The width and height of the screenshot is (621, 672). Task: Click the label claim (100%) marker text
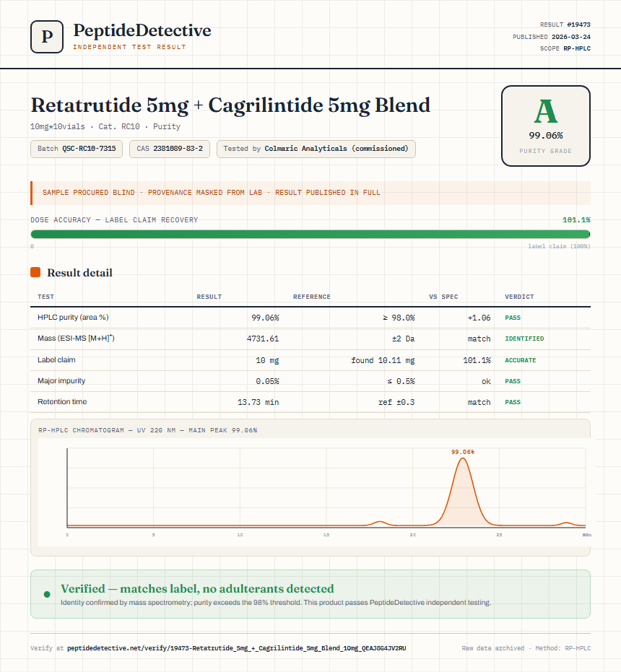tap(559, 246)
